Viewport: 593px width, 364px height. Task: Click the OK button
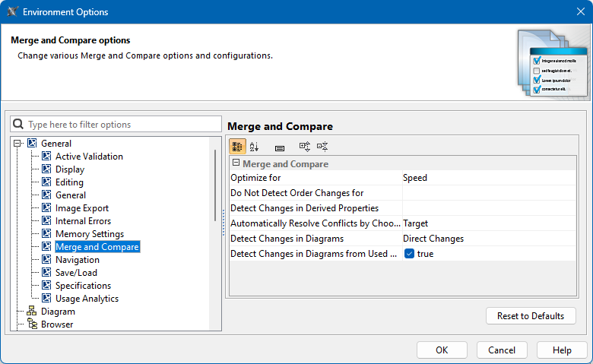442,350
